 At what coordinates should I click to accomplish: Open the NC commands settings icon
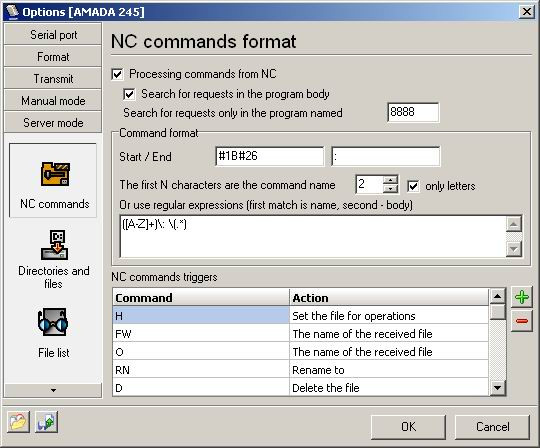click(x=55, y=174)
